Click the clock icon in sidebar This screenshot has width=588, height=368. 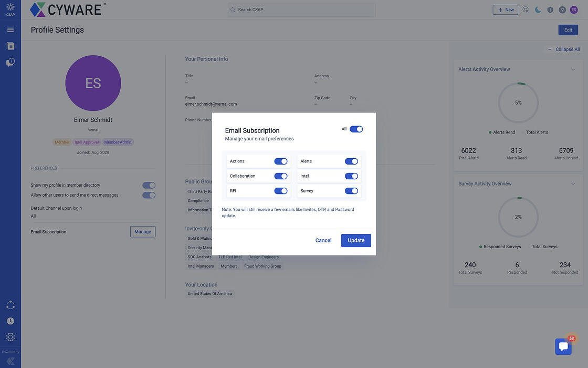coord(10,321)
